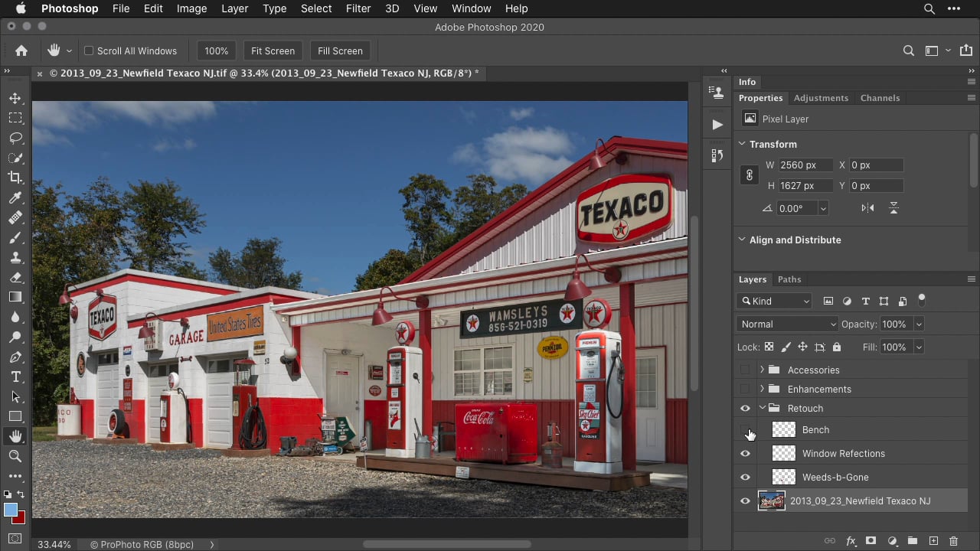Hide the Retouch group eye icon

[x=745, y=409]
